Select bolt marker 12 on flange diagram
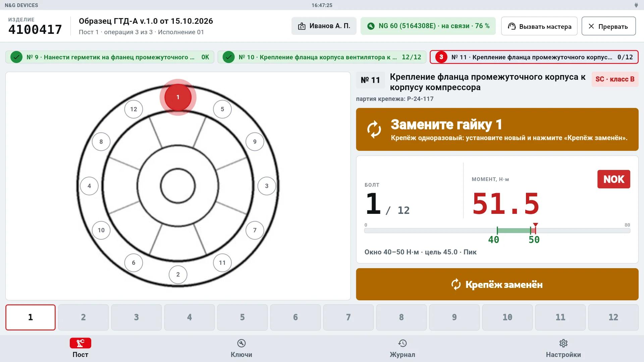This screenshot has height=362, width=644. 133,109
